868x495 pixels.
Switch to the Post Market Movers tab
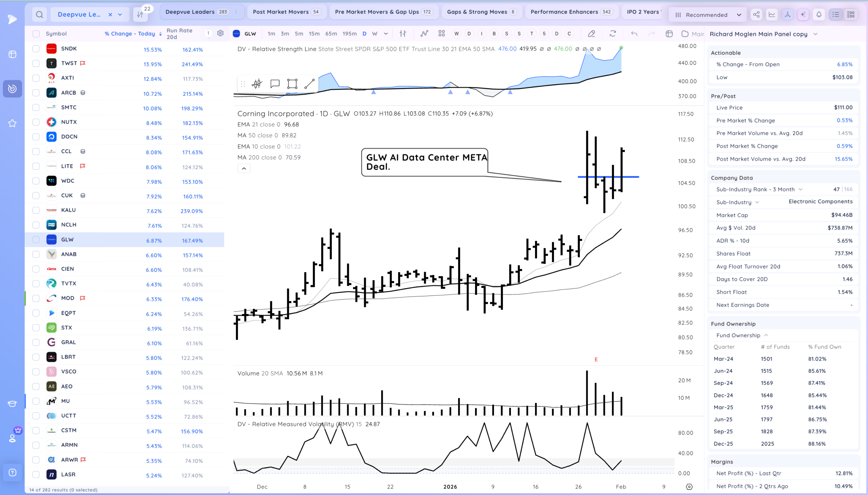287,12
